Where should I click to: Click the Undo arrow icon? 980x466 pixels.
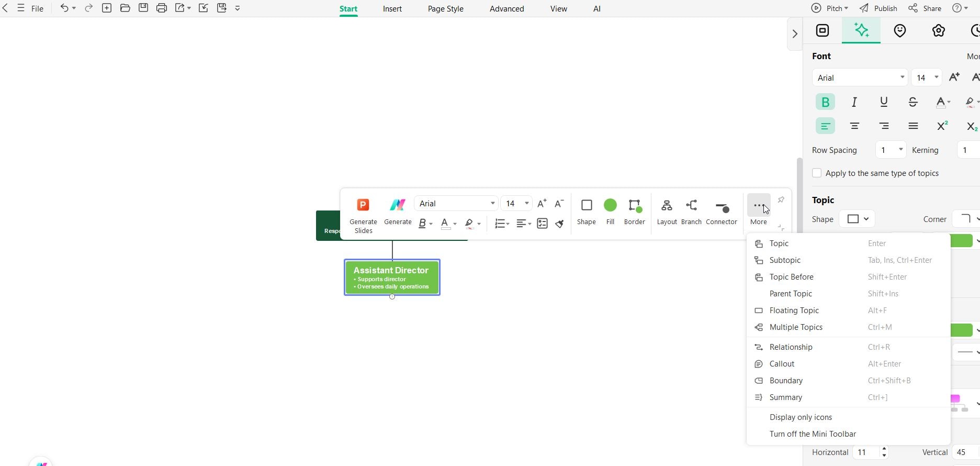pos(64,8)
